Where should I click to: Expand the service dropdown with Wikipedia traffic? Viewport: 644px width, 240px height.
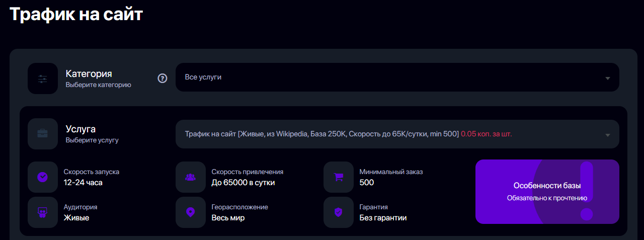click(x=397, y=134)
